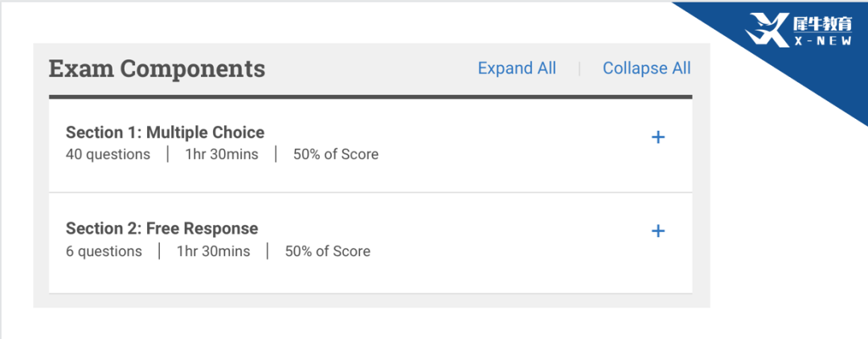Click the dark rule beneath Exam Components

[371, 97]
